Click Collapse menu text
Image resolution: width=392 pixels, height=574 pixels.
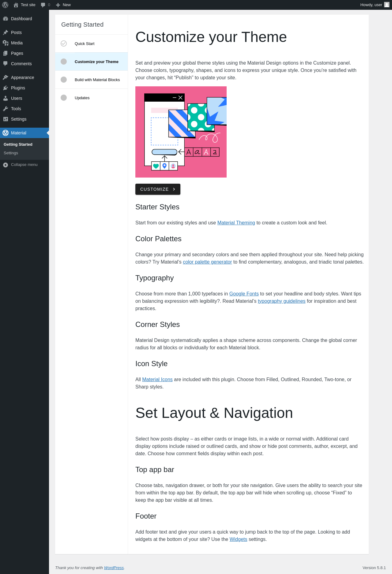24,165
